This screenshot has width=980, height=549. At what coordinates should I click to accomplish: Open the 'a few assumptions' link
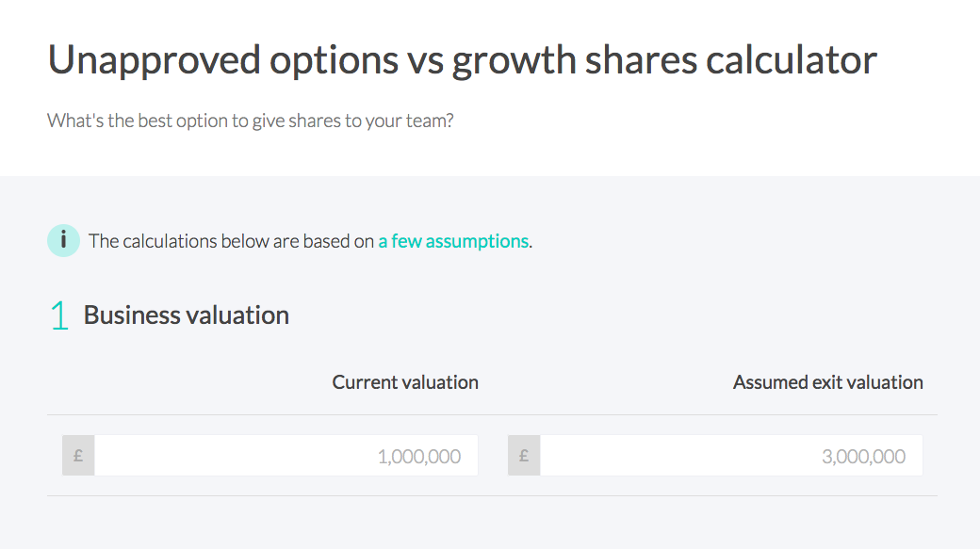tap(454, 241)
